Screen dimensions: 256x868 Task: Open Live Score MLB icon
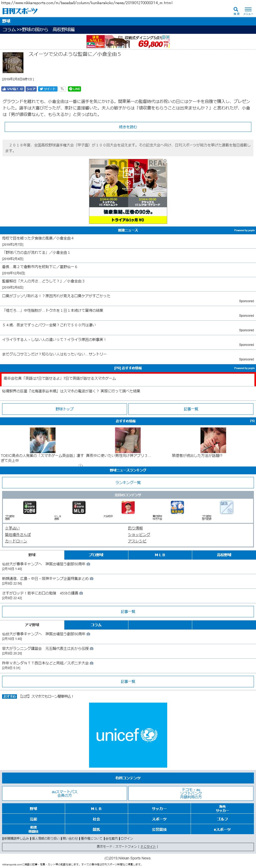(x=79, y=507)
